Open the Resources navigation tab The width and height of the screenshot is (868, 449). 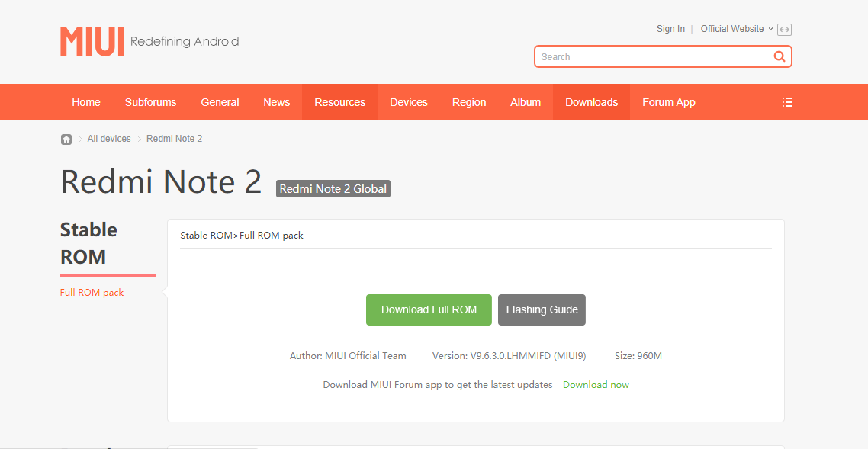(339, 102)
